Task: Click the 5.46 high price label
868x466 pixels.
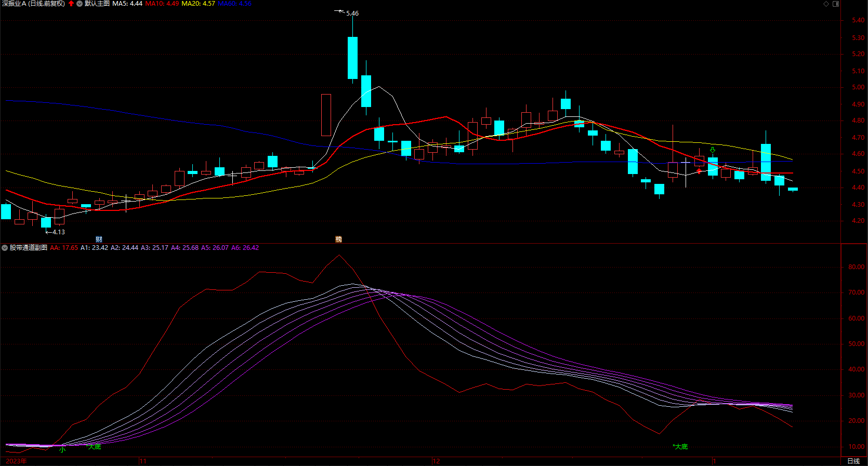Action: 352,14
